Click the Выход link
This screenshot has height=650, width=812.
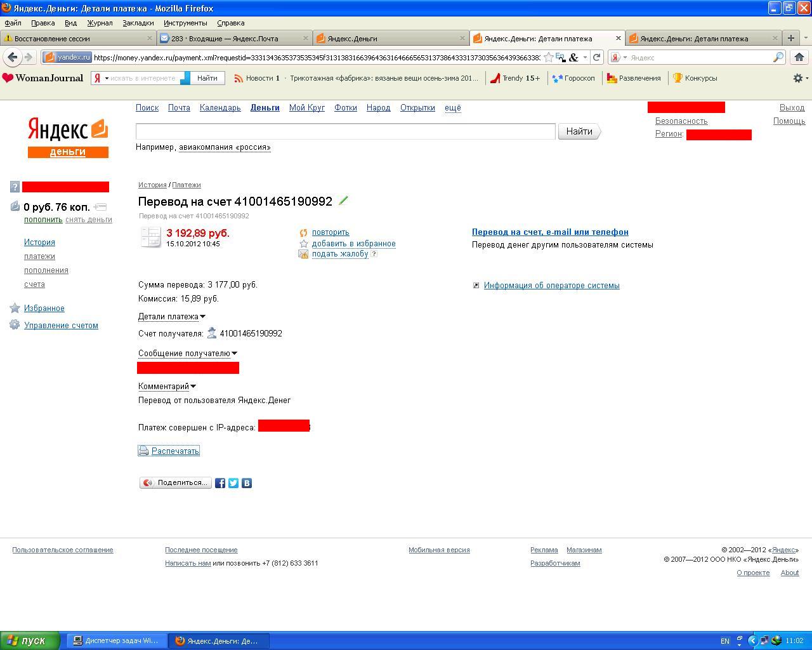pyautogui.click(x=792, y=108)
